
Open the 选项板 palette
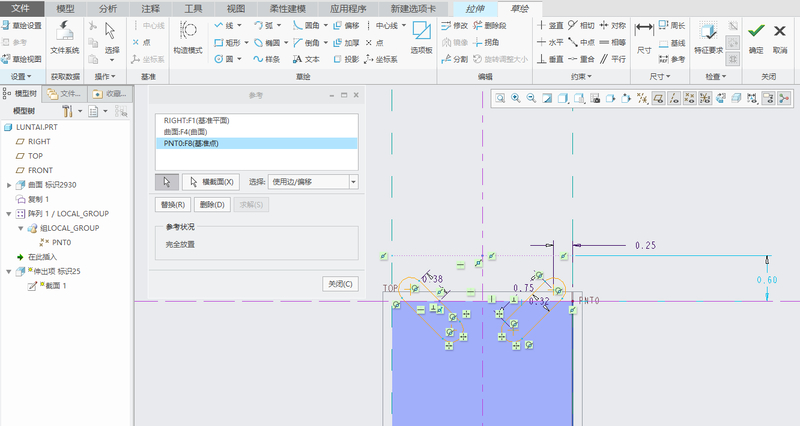coord(421,37)
